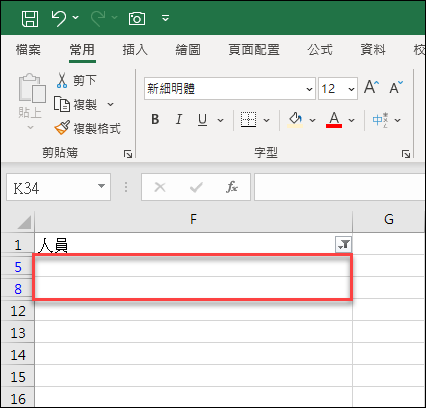426x408 pixels.
Task: Click the Insert Function fx icon
Action: coord(232,187)
